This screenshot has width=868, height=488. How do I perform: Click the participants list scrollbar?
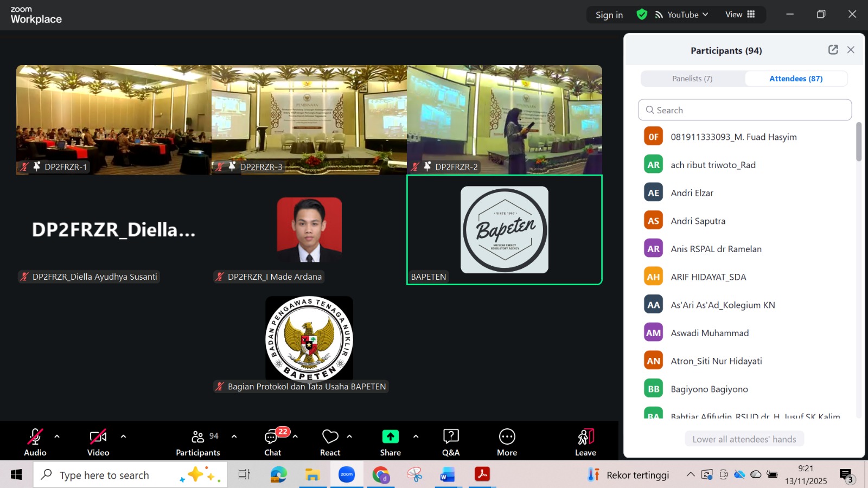pyautogui.click(x=859, y=143)
